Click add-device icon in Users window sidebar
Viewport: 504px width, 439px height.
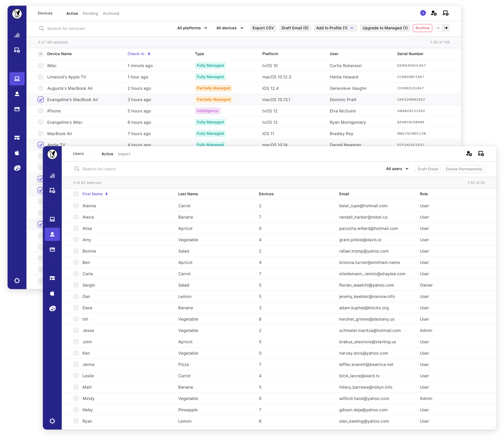tap(52, 190)
